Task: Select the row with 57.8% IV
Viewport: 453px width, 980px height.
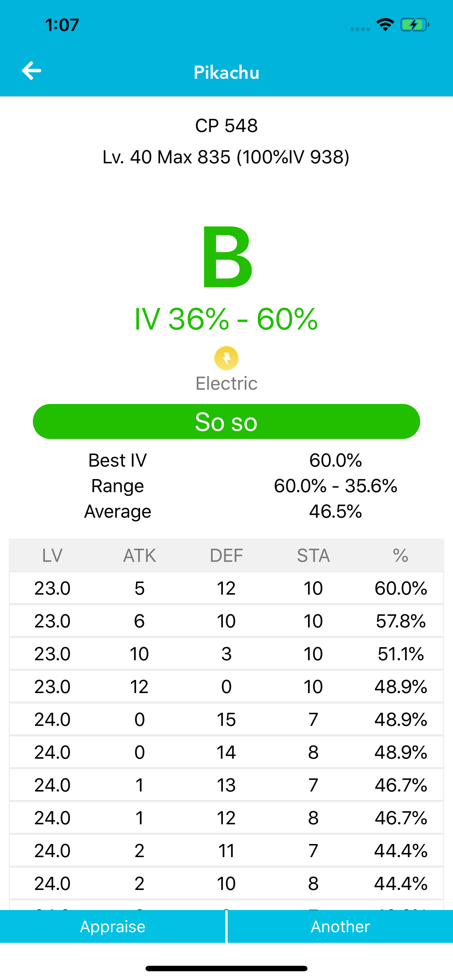Action: 226,621
